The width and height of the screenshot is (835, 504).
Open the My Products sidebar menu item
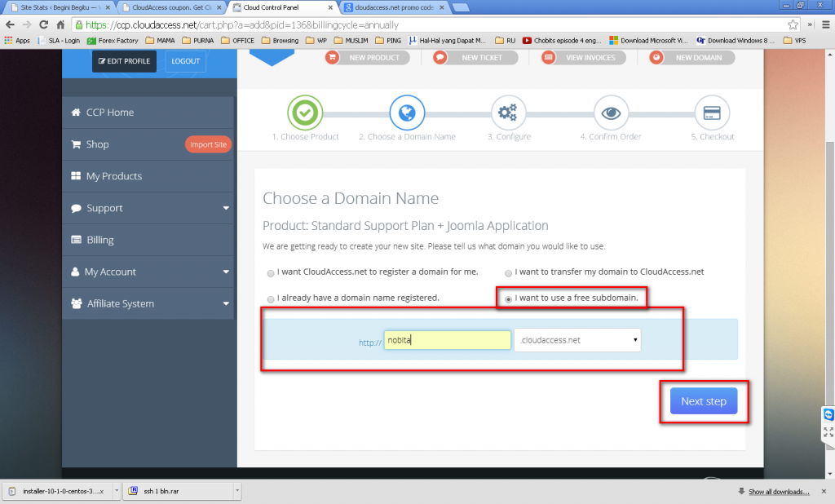[x=148, y=176]
